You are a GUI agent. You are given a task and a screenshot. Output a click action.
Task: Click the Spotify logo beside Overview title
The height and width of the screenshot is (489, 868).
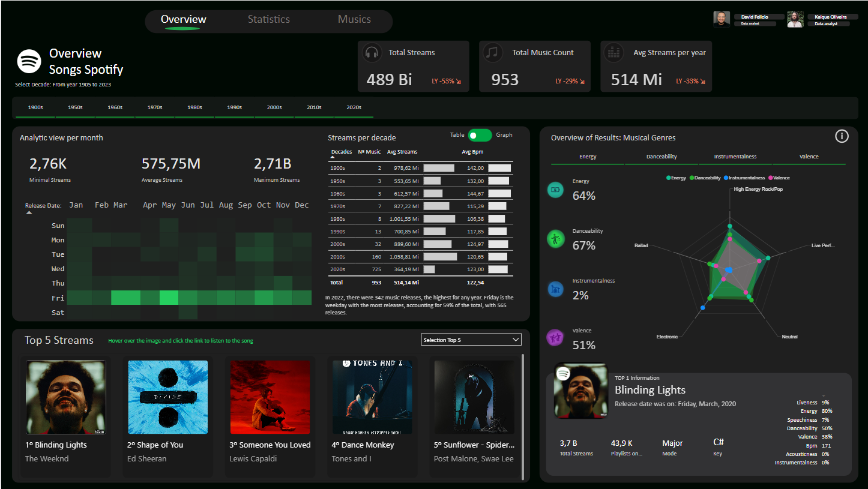(29, 61)
